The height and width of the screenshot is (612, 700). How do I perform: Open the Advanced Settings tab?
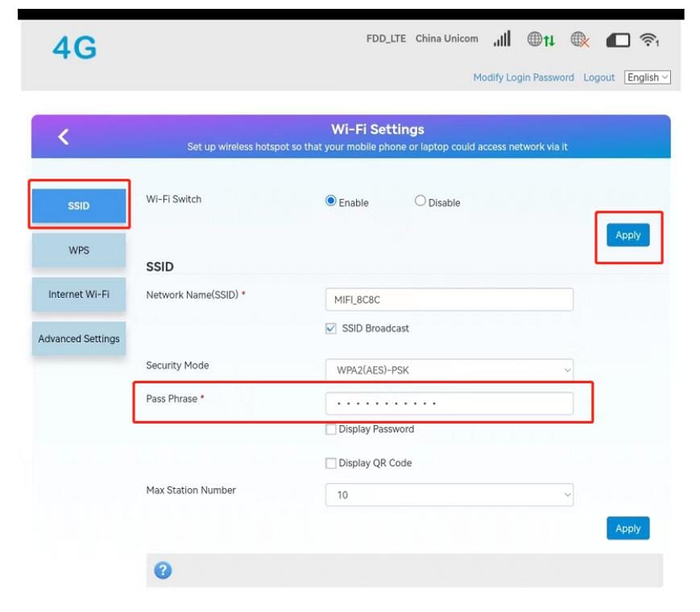tap(79, 339)
